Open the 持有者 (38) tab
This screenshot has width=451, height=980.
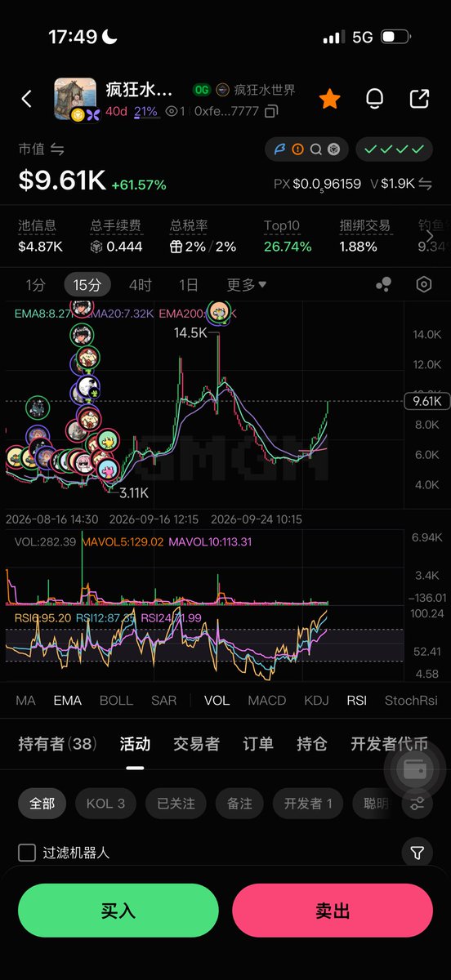pyautogui.click(x=57, y=744)
